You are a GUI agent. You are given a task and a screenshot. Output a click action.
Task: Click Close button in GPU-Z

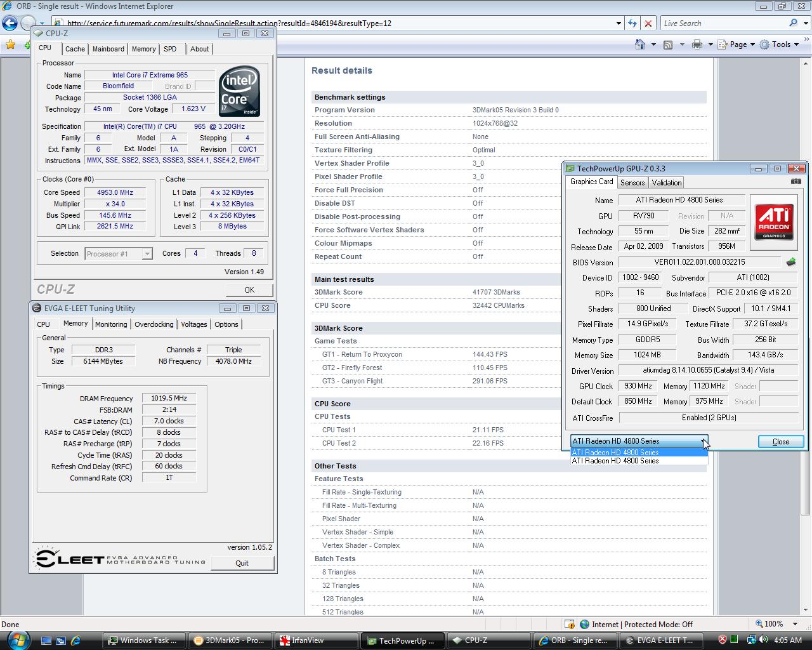781,442
